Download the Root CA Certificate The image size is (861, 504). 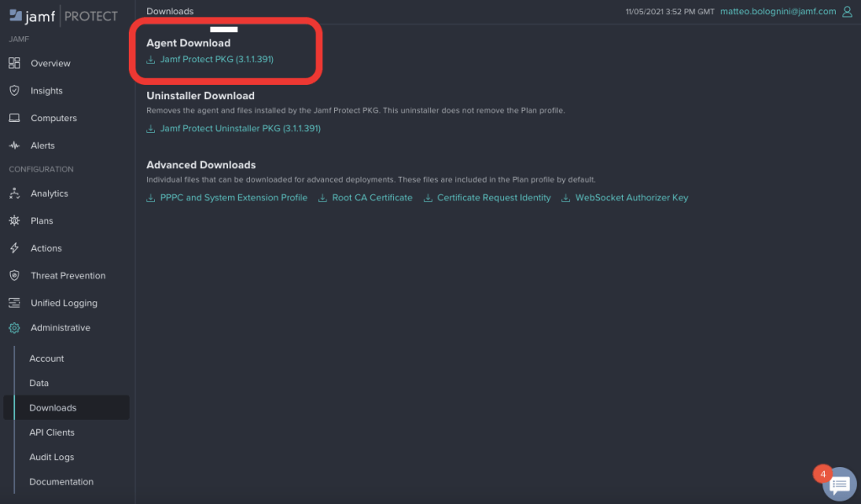coord(372,198)
